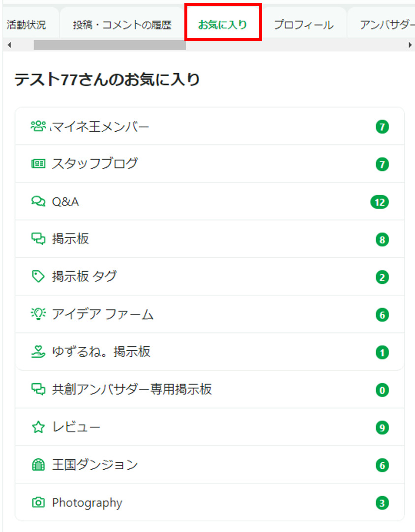Click the tab bar's right scroll arrow
The width and height of the screenshot is (415, 532).
tap(410, 45)
